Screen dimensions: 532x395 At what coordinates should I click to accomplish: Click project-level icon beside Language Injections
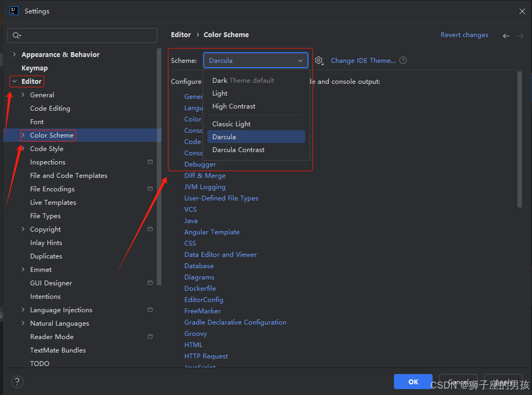pos(150,310)
